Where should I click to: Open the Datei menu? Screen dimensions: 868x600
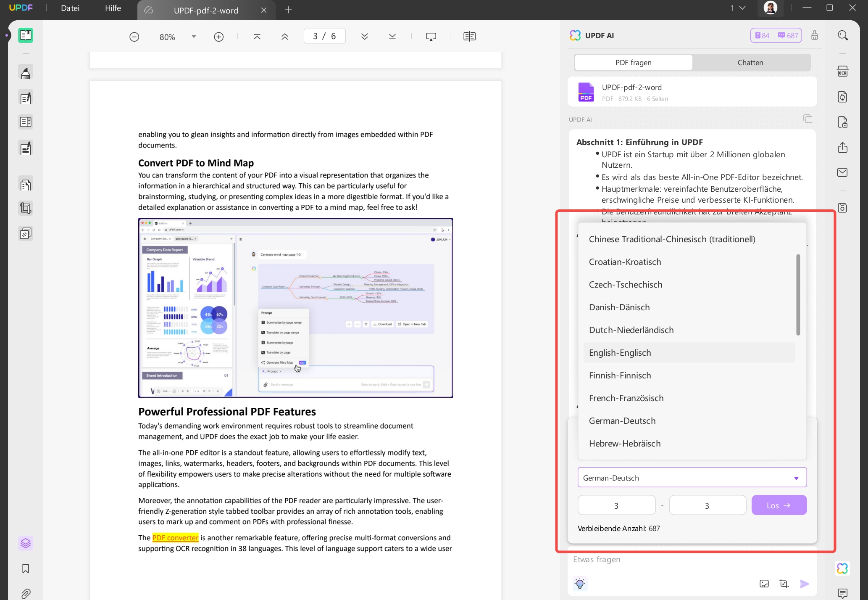[x=70, y=8]
